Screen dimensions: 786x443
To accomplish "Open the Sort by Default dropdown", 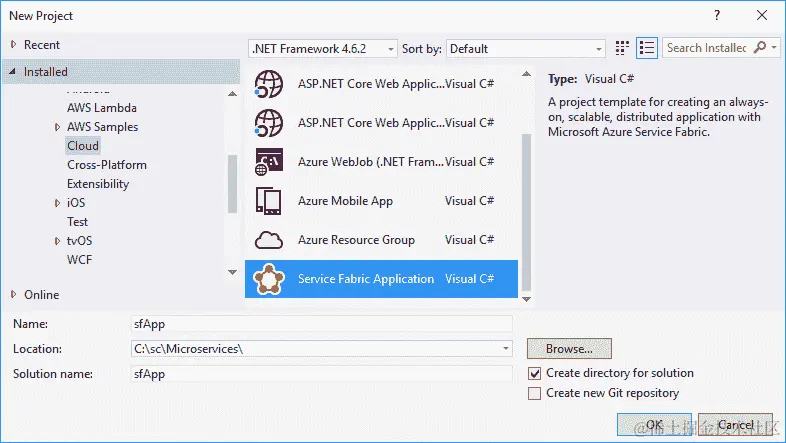I will click(526, 49).
